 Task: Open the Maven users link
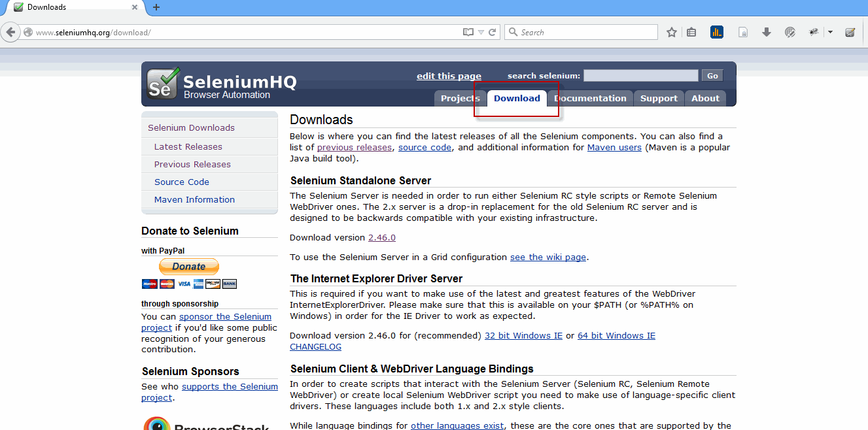coord(614,148)
